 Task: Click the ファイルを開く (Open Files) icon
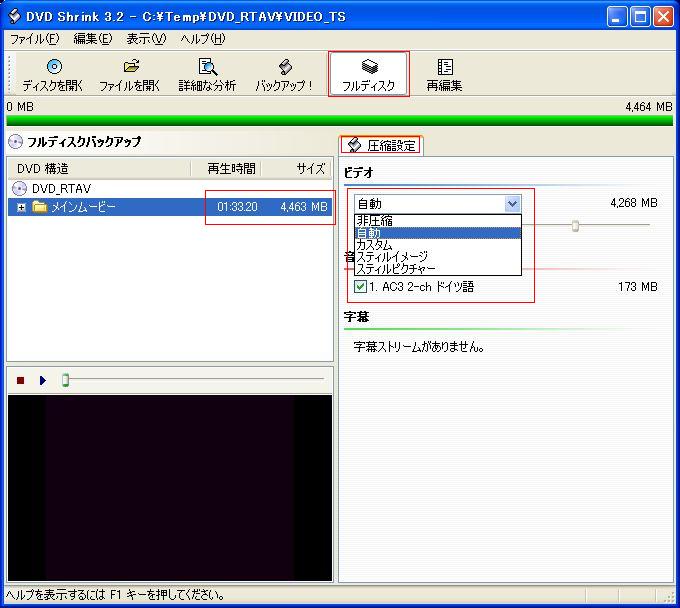coord(130,67)
